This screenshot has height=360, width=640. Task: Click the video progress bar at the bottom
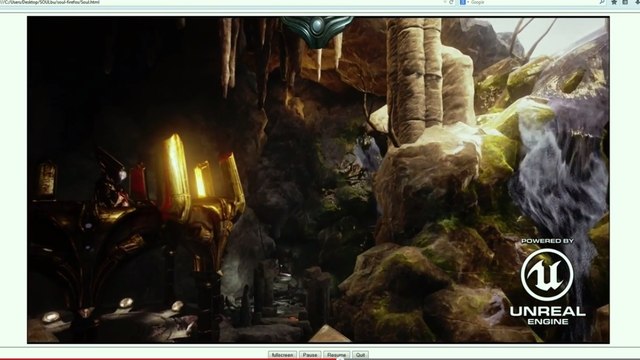(320, 359)
